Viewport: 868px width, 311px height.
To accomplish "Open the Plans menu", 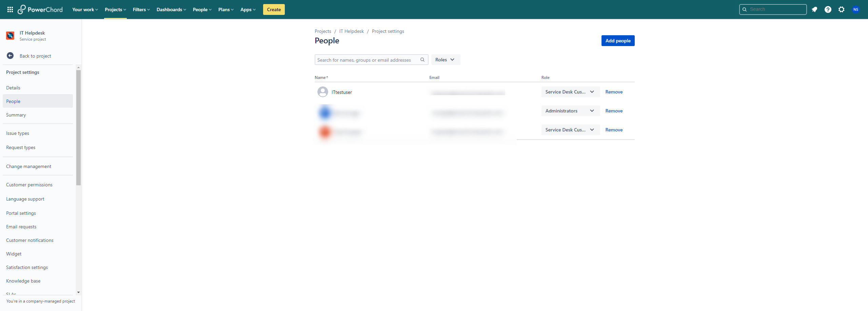I will pyautogui.click(x=226, y=9).
